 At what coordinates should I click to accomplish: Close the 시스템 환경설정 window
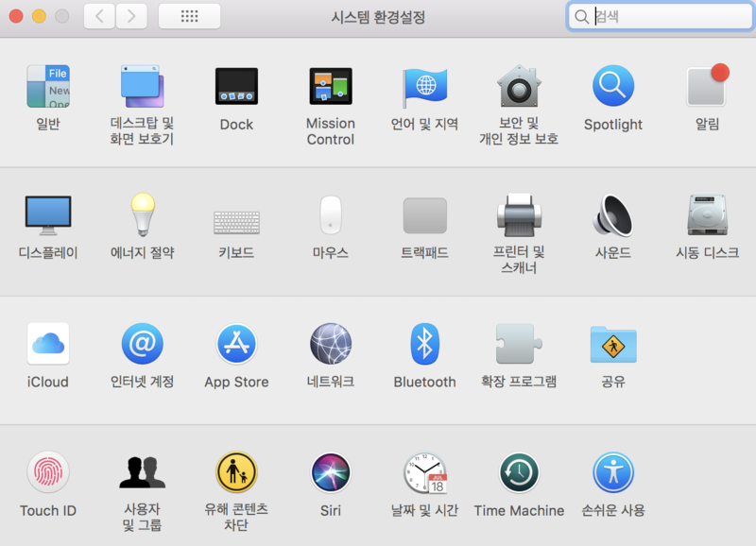point(16,16)
